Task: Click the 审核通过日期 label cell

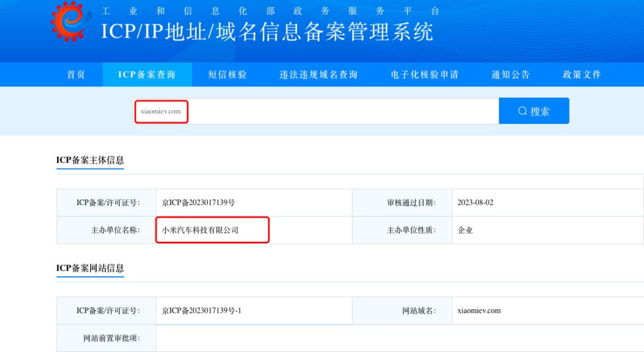Action: pos(402,203)
